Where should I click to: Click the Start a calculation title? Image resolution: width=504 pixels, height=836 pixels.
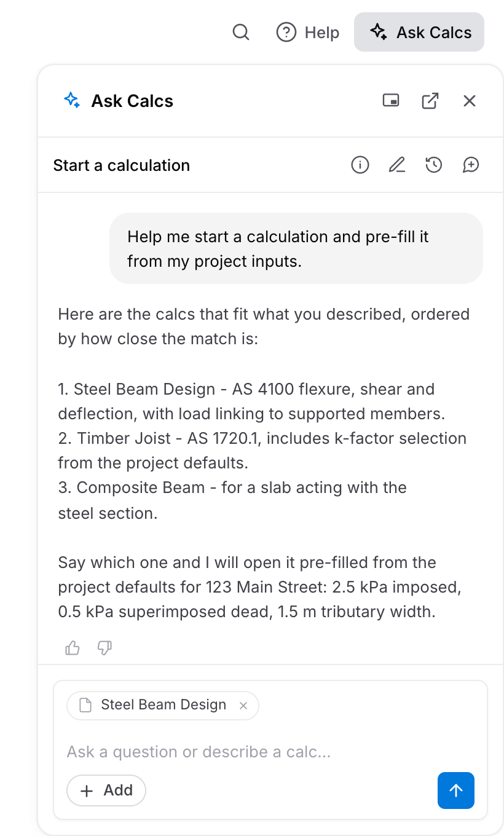click(122, 165)
